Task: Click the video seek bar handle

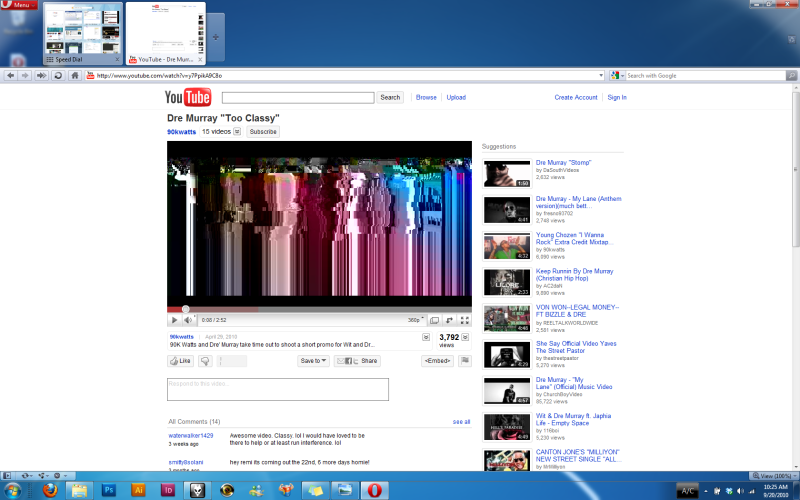Action: coord(186,309)
